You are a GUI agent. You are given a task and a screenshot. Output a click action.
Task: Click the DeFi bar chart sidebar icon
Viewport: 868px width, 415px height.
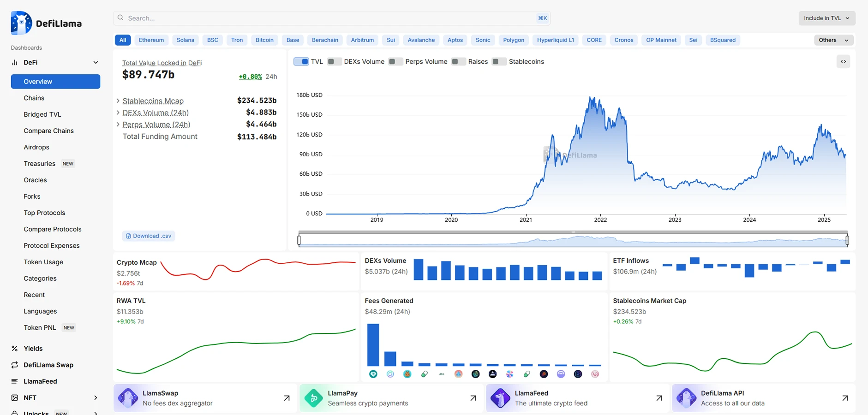[x=15, y=62]
